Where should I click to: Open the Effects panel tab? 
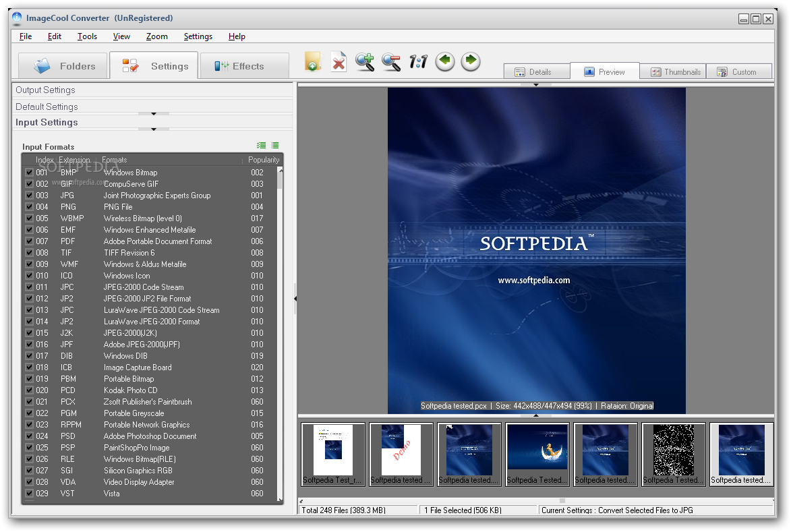coord(245,66)
